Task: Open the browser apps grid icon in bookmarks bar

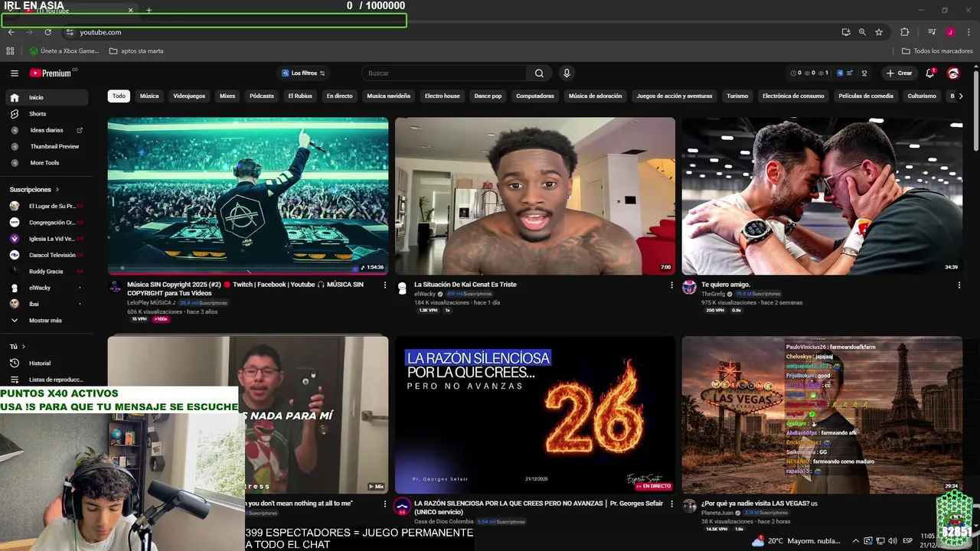Action: tap(11, 51)
